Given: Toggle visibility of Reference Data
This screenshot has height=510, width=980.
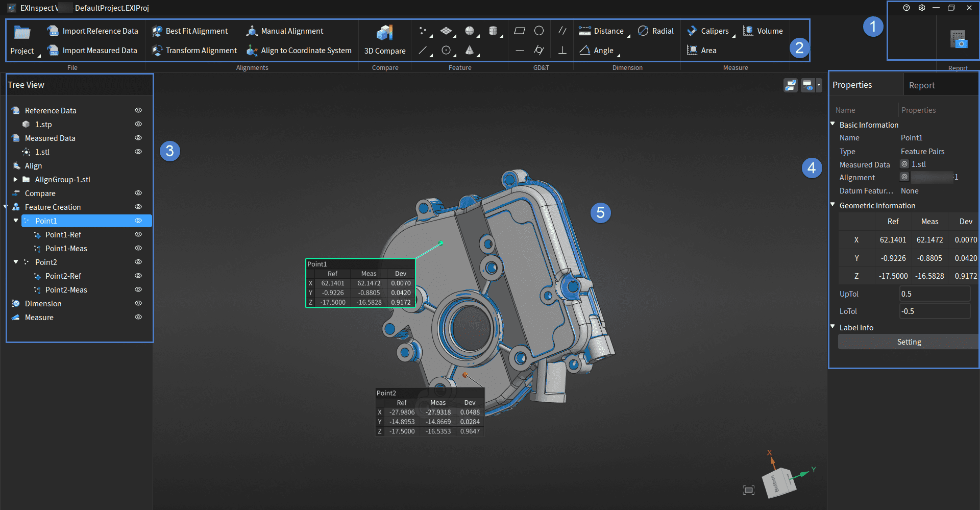Looking at the screenshot, I should coord(138,110).
